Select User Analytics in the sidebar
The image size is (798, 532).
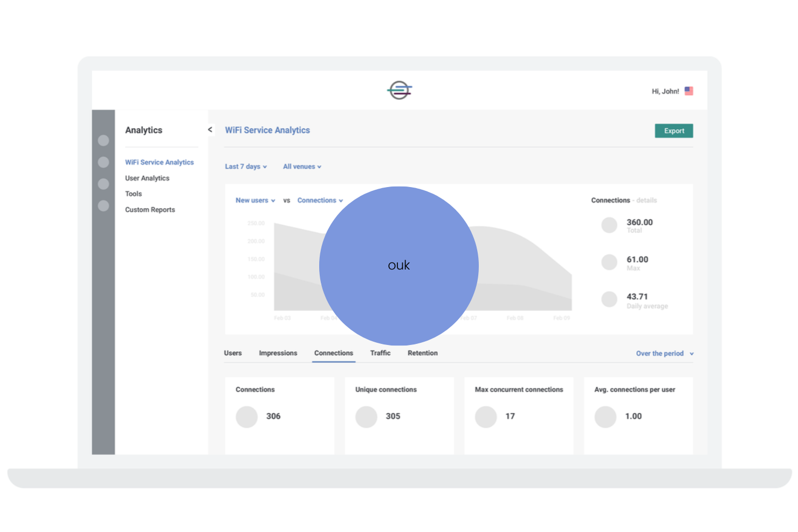pos(147,178)
